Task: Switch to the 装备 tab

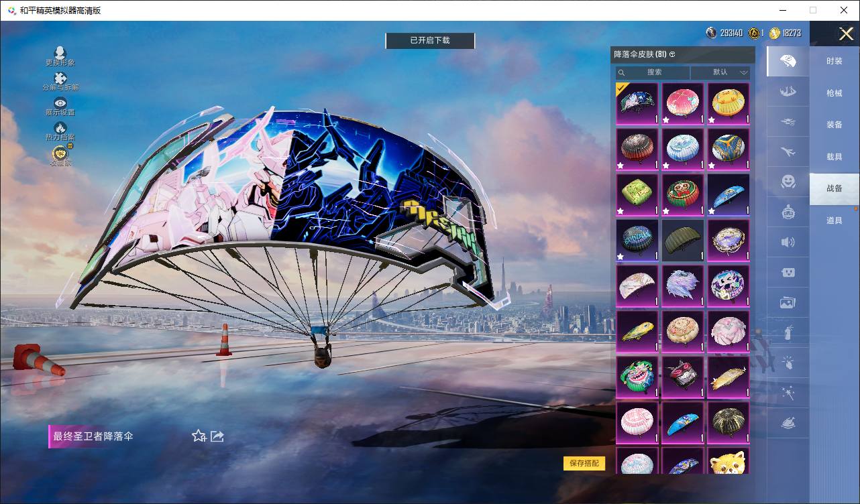Action: (x=835, y=125)
